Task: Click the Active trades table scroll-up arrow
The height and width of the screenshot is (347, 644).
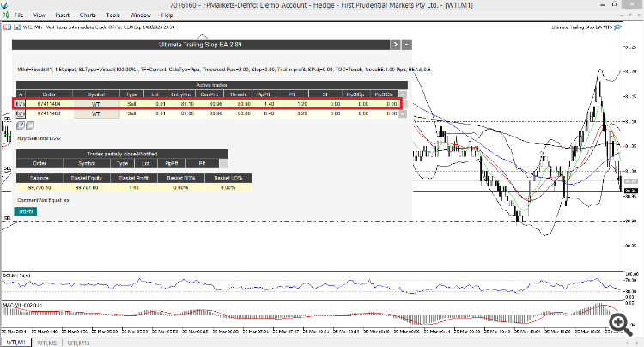Action: (x=403, y=94)
